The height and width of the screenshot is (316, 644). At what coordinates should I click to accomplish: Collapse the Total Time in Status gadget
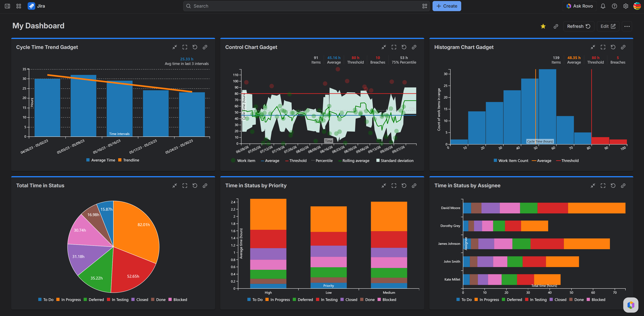[175, 185]
